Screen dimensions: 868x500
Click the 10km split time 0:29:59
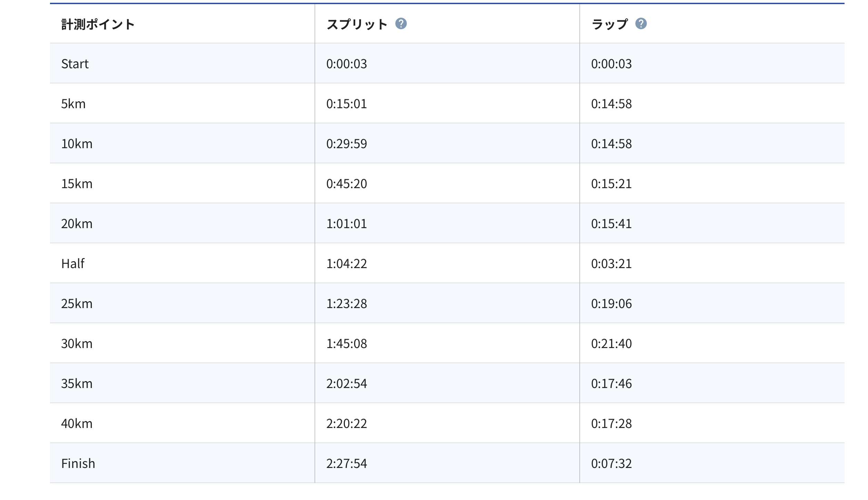(347, 144)
